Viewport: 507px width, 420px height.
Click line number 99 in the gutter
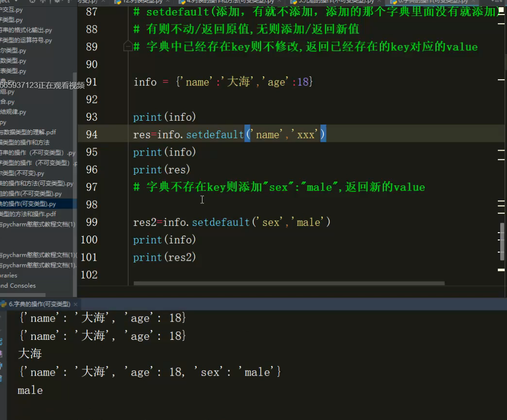coord(91,222)
